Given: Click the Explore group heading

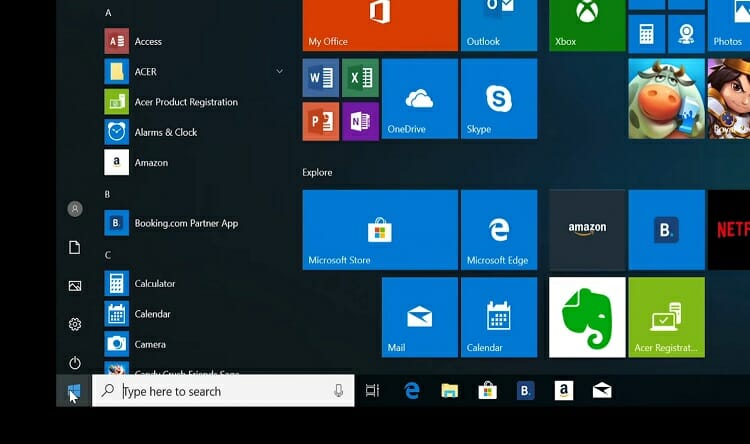Looking at the screenshot, I should [317, 172].
